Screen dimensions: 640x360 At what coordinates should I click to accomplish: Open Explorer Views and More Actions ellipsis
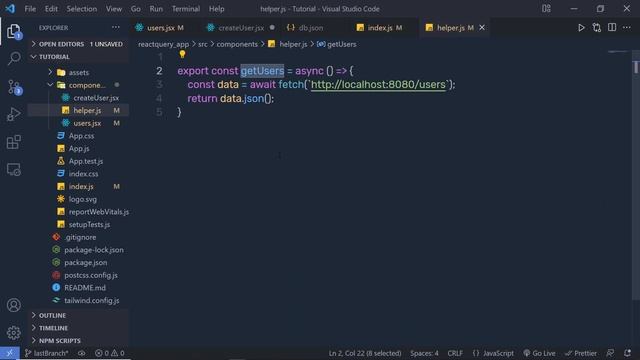coord(116,27)
